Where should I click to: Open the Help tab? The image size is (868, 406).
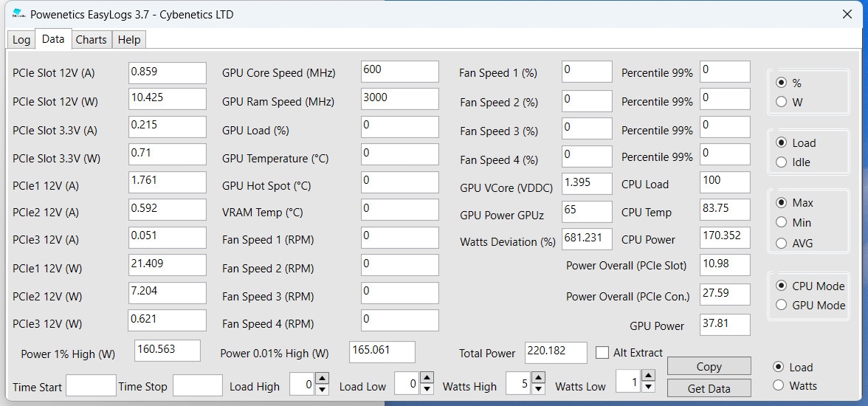coord(129,40)
